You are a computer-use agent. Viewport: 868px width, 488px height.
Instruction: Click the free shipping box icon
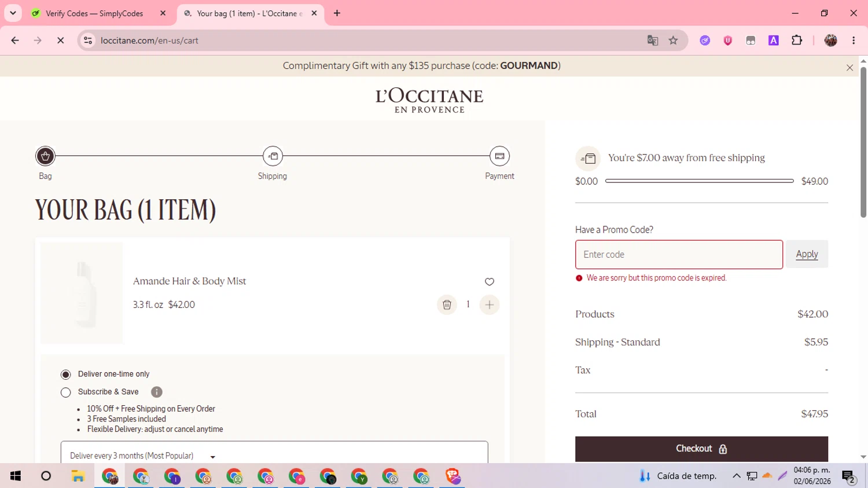click(x=588, y=158)
